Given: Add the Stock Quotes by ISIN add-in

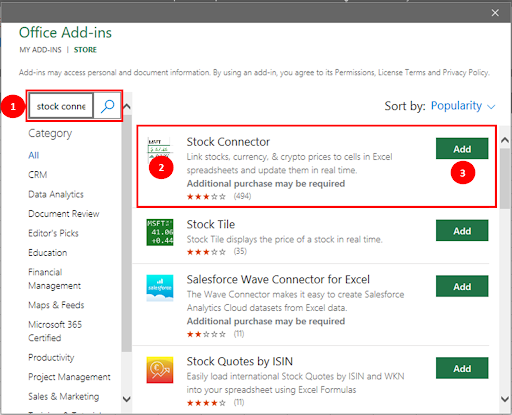Looking at the screenshot, I should pyautogui.click(x=462, y=368).
